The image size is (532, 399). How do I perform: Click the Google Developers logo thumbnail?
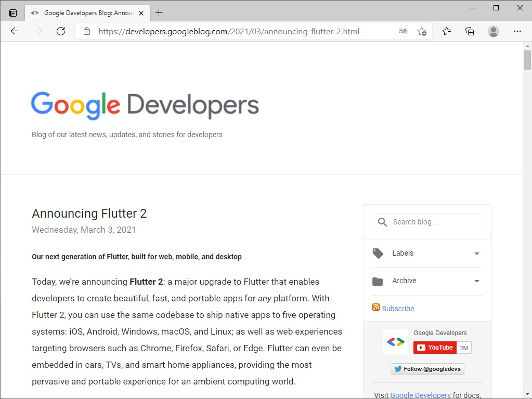(x=396, y=341)
